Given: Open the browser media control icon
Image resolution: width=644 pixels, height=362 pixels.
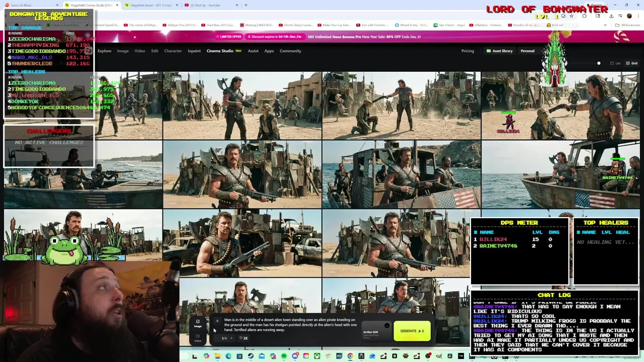Looking at the screenshot, I should [620, 16].
